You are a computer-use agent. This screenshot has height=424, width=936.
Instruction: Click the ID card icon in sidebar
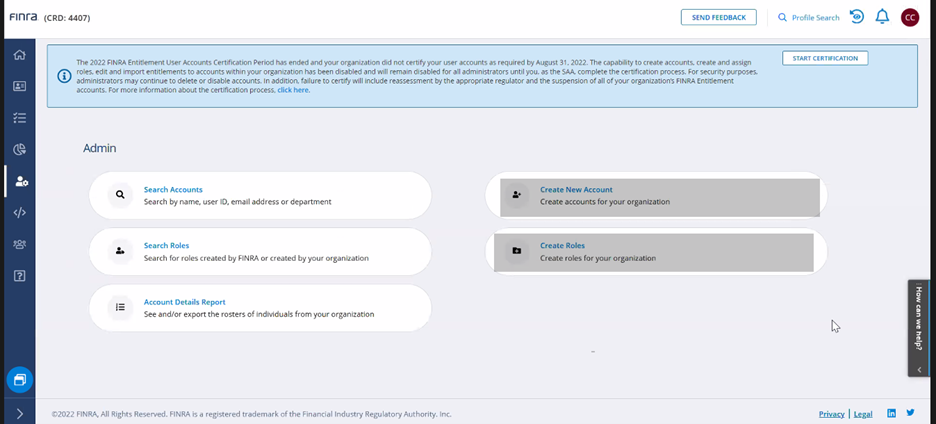point(20,86)
